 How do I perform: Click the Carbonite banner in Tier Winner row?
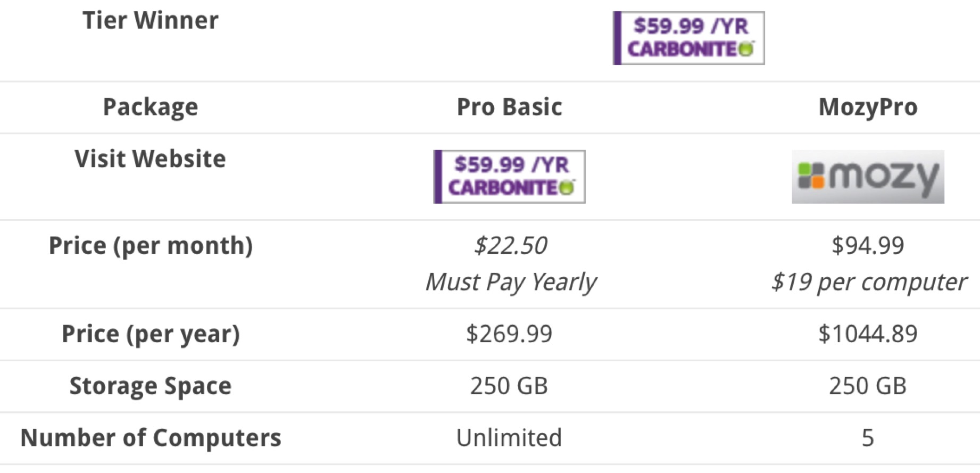[x=688, y=38]
